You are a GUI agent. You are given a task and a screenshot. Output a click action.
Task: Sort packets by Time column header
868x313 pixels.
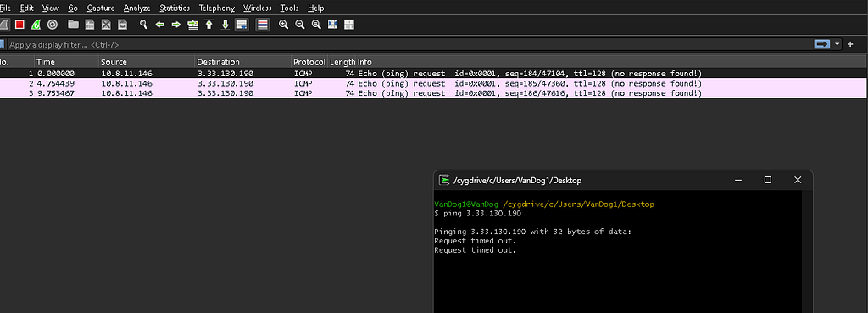pyautogui.click(x=66, y=62)
